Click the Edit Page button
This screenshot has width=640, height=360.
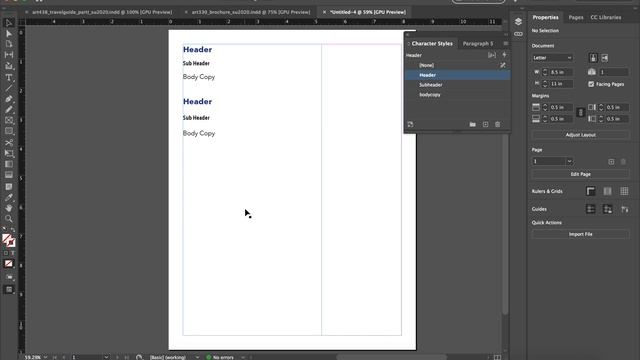click(x=580, y=174)
